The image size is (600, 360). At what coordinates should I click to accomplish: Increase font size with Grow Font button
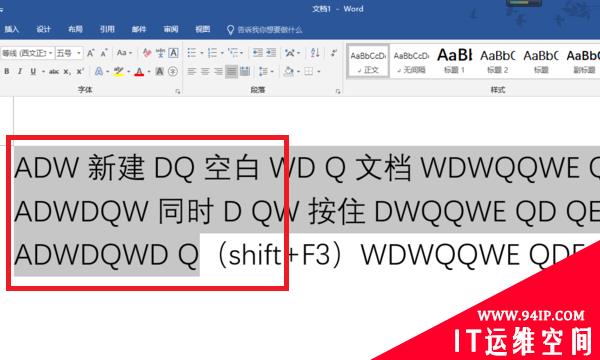click(90, 53)
